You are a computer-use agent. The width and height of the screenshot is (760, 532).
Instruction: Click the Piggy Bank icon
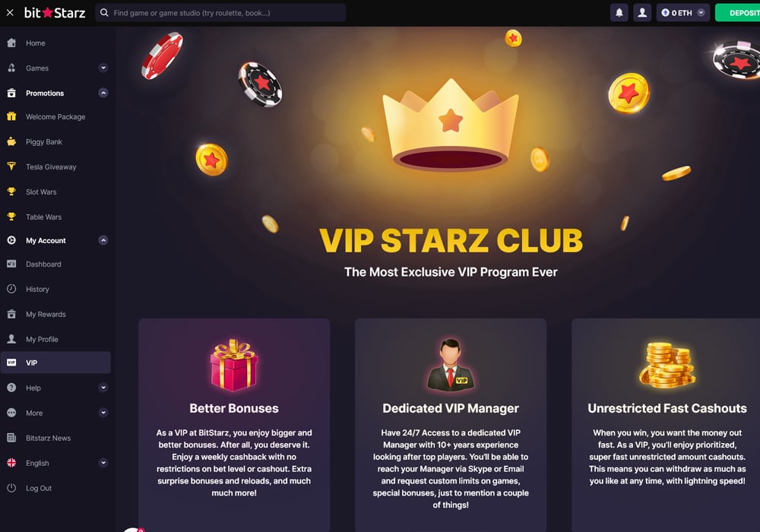tap(11, 141)
